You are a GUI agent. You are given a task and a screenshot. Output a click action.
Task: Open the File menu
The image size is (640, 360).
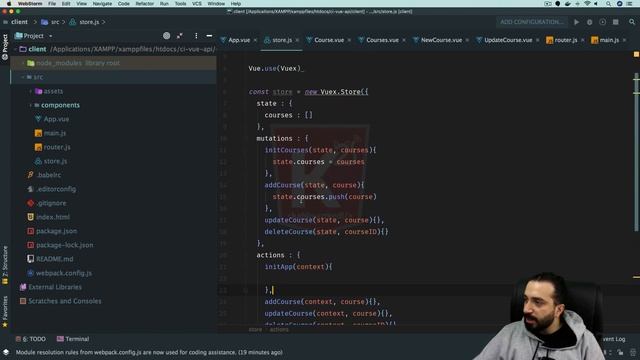click(x=52, y=4)
